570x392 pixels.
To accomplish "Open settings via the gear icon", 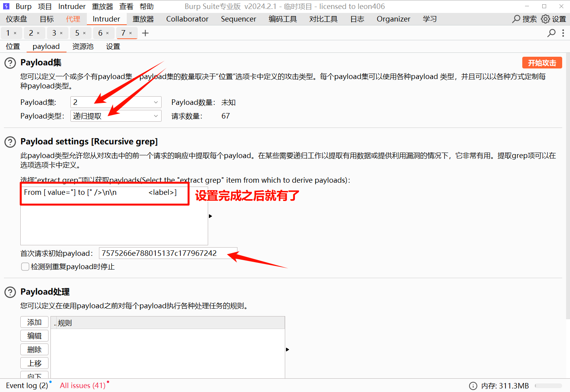I will (x=545, y=19).
